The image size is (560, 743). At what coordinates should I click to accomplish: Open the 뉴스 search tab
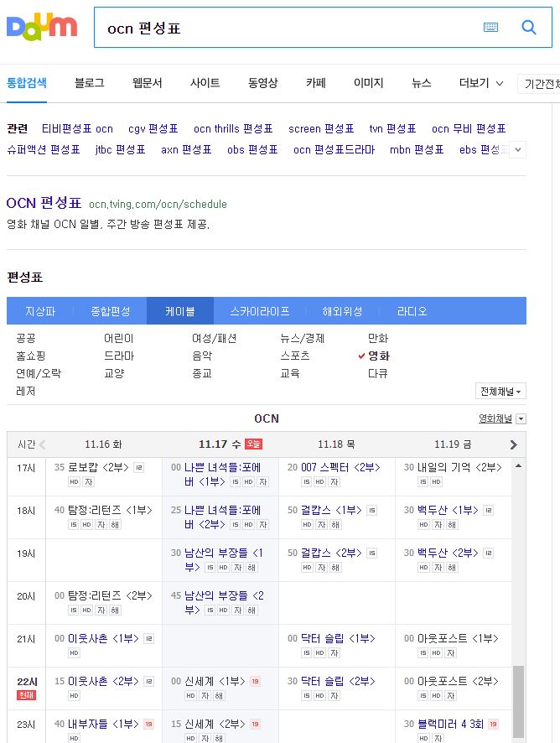(421, 83)
